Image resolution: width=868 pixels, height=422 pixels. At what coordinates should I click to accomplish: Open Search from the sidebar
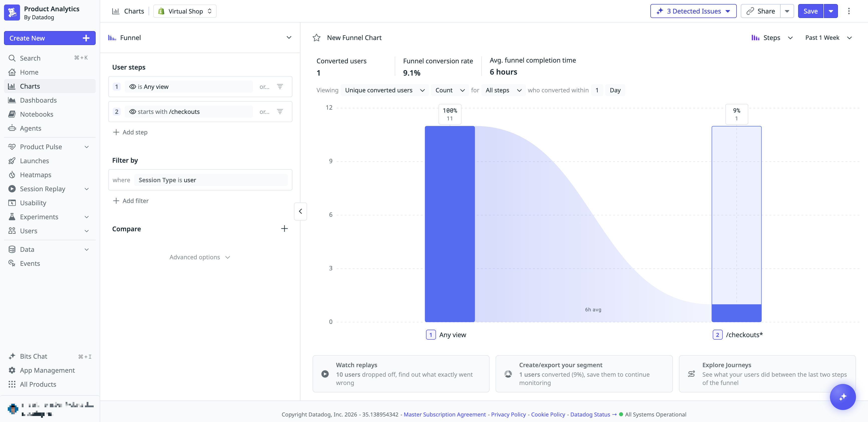50,58
